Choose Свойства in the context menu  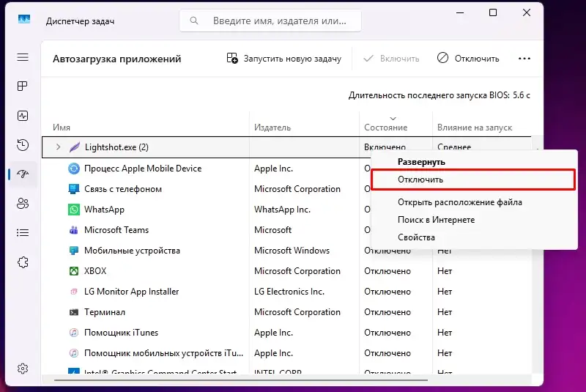(x=416, y=237)
